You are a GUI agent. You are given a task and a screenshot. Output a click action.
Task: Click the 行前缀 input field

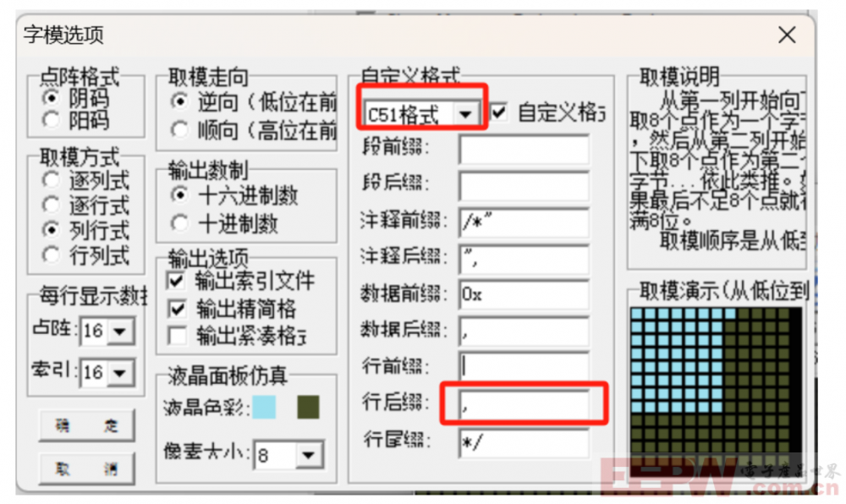coord(524,366)
